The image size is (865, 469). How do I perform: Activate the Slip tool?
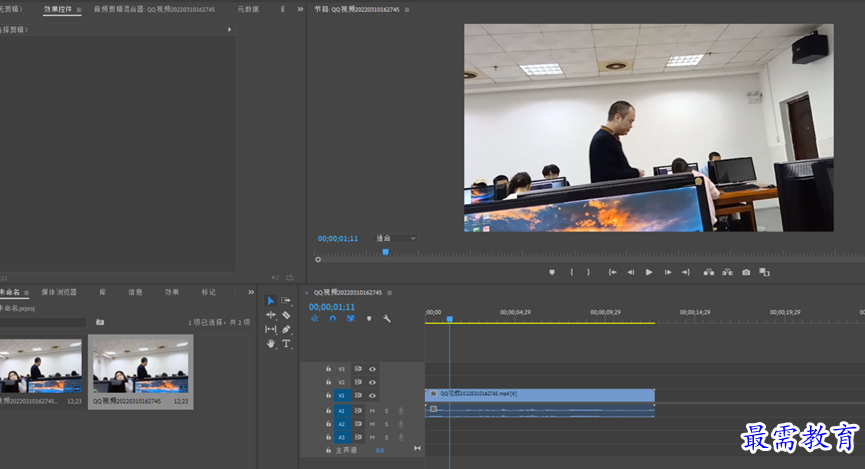pos(270,329)
